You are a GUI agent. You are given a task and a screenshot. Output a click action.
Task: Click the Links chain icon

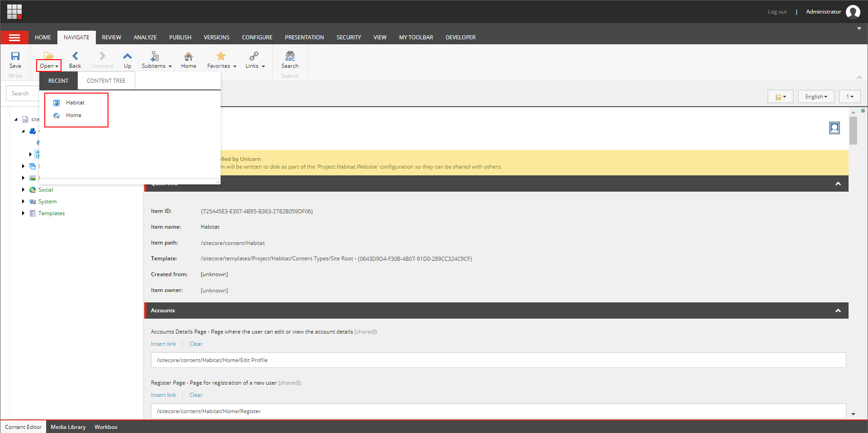point(254,56)
